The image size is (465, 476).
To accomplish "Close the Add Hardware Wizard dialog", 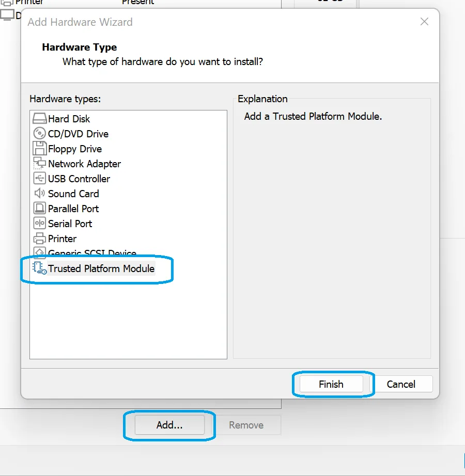I will click(x=424, y=22).
